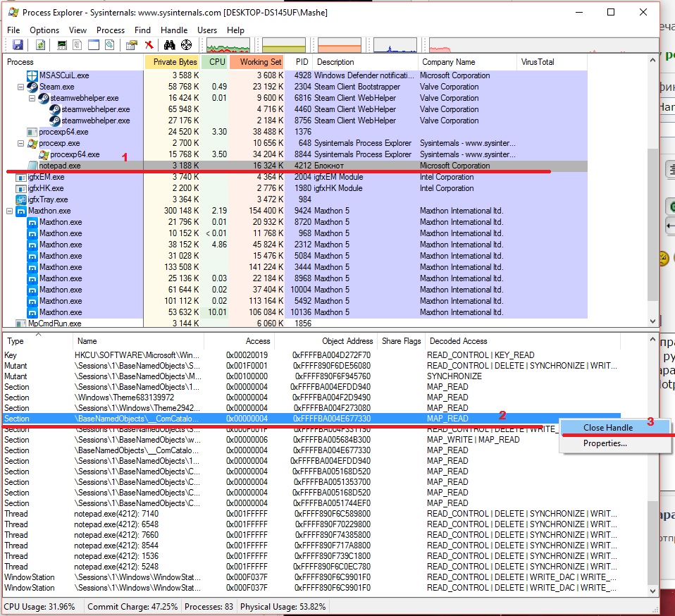Sort by the Private Bytes column header

(175, 62)
